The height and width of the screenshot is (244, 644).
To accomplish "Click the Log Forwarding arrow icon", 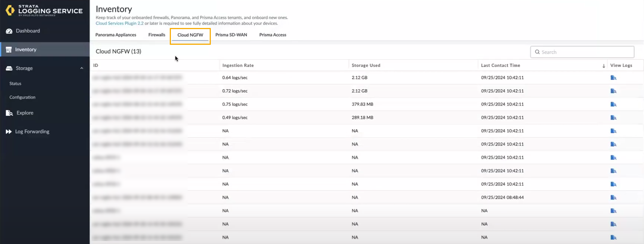I will (x=9, y=132).
